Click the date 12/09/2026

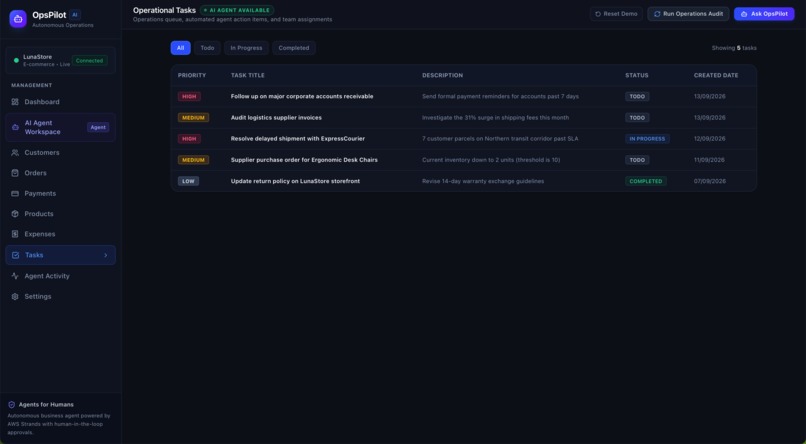(x=710, y=139)
